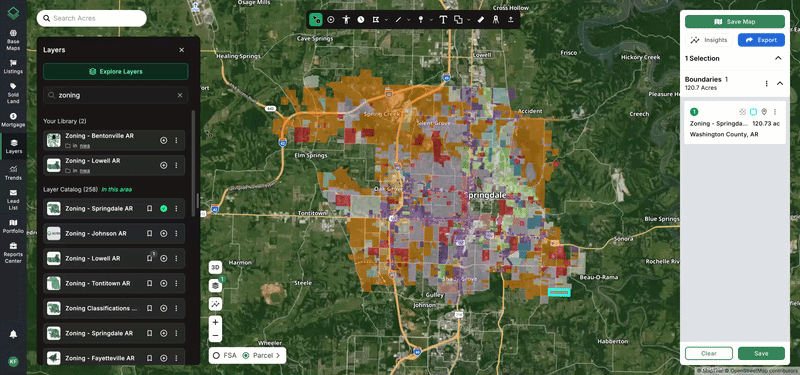
Task: Click the Save button at bottom right
Action: point(761,353)
